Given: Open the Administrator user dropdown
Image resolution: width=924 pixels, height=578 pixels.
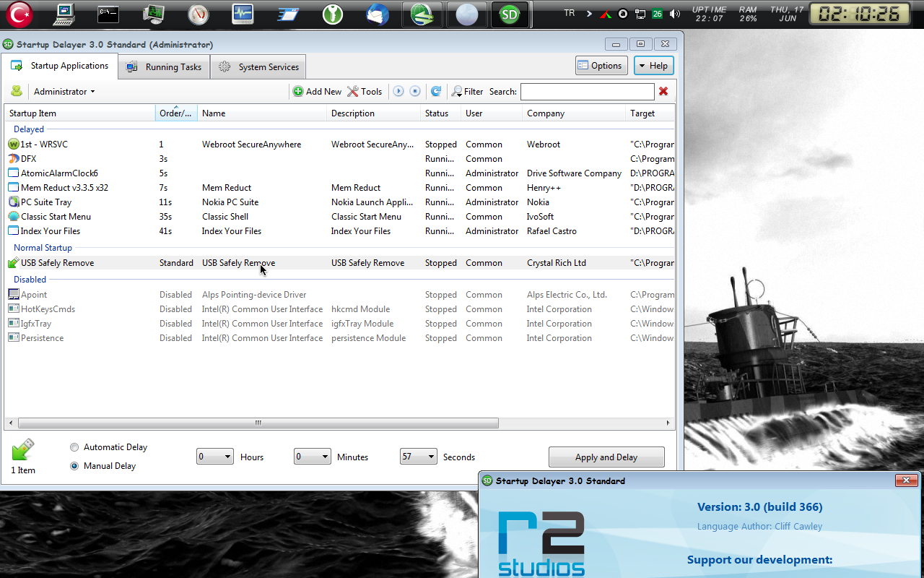Looking at the screenshot, I should click(64, 92).
